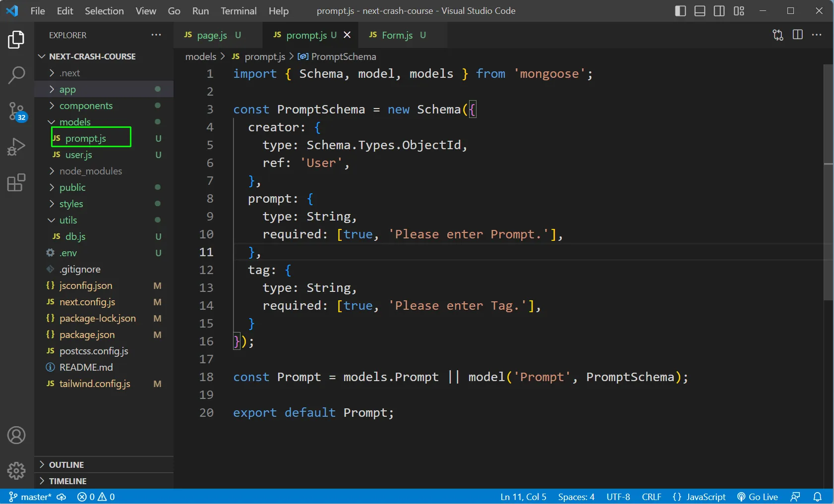Open the Run and Debug view
This screenshot has height=504, width=834.
coord(16,147)
